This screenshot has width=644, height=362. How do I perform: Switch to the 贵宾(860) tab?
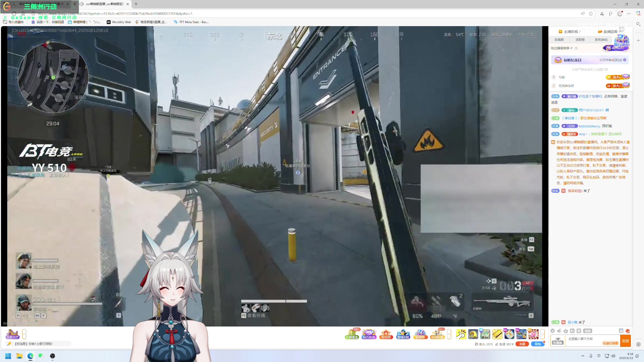(x=601, y=40)
